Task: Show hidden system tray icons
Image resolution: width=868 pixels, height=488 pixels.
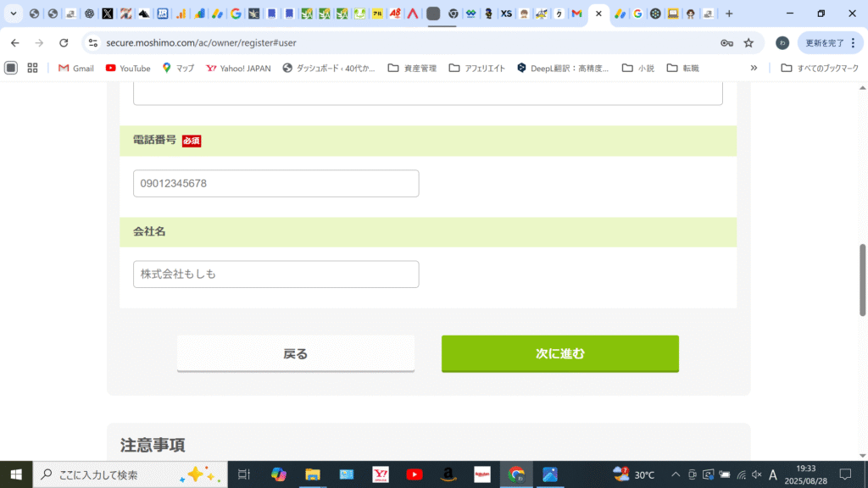Action: point(676,474)
